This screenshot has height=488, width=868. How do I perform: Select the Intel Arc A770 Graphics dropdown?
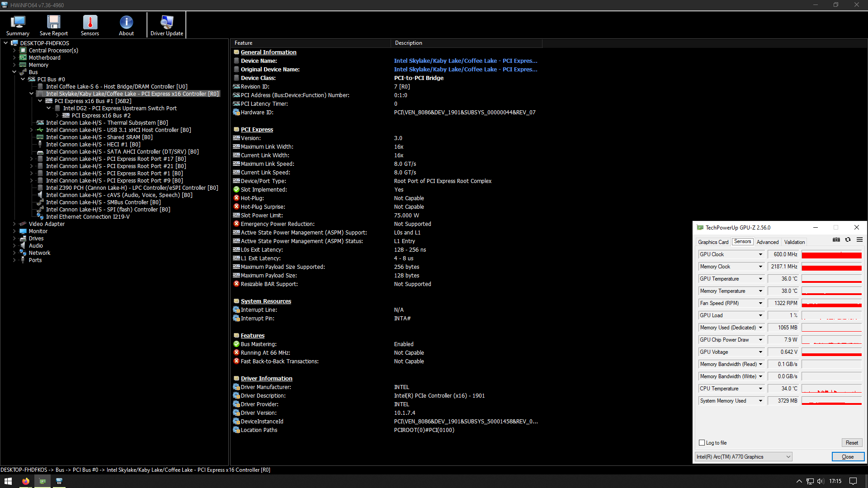click(x=743, y=456)
